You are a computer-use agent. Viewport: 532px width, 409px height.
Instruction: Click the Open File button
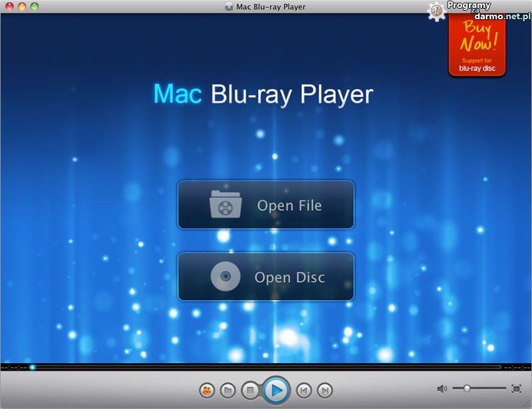click(265, 205)
